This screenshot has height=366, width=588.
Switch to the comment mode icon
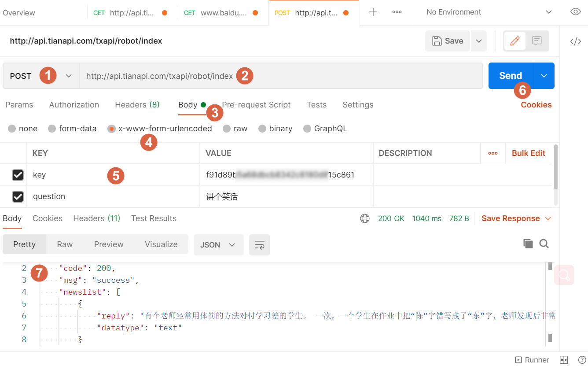coord(537,41)
